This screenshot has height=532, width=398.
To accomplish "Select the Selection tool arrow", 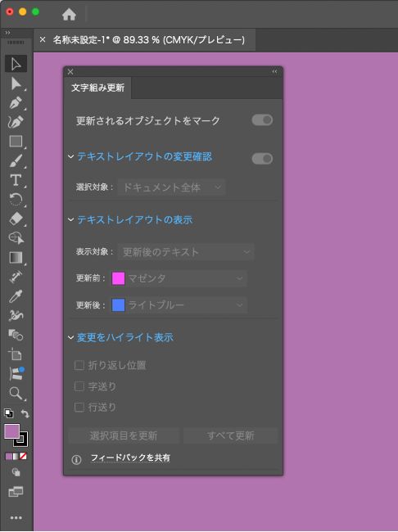I will point(16,64).
